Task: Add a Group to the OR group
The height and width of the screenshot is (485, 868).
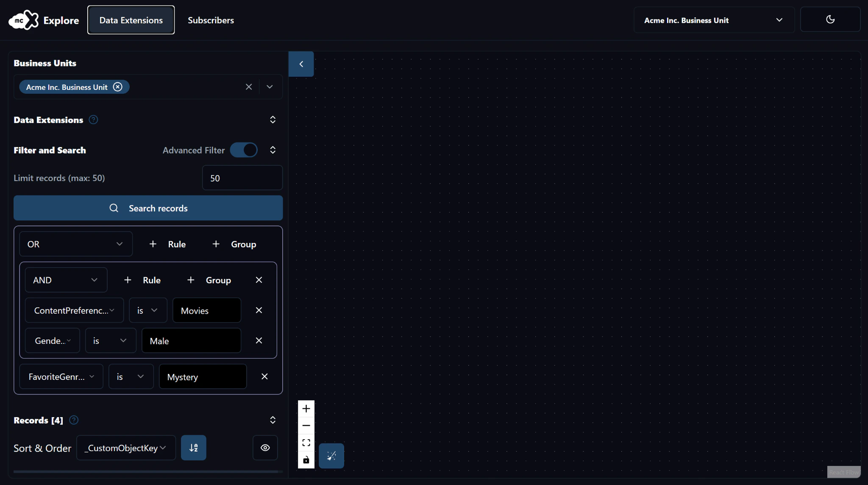Action: [x=234, y=244]
